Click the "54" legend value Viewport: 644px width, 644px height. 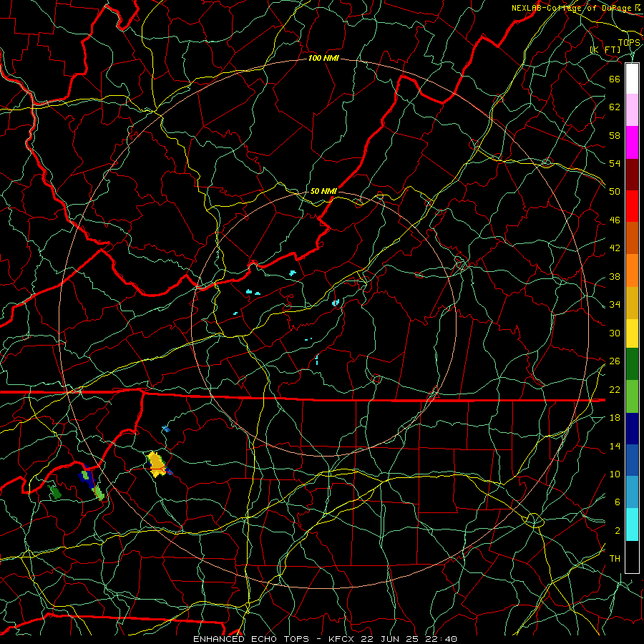(x=615, y=163)
